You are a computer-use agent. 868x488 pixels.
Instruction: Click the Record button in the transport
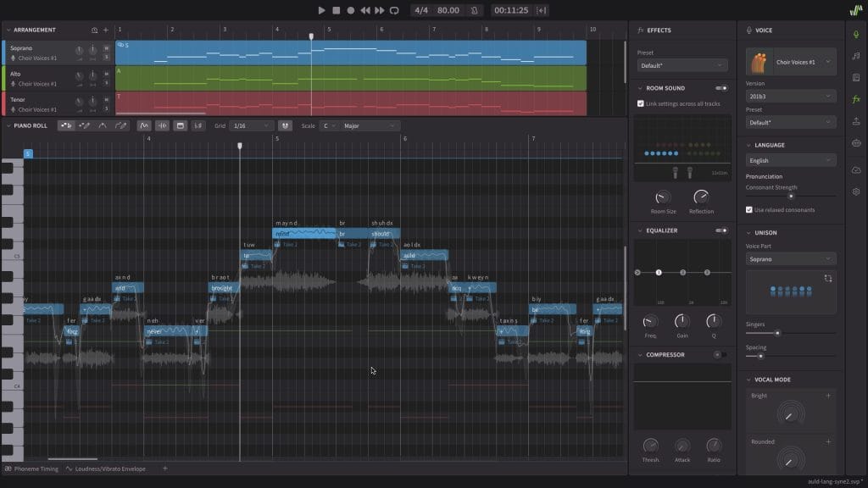point(350,10)
